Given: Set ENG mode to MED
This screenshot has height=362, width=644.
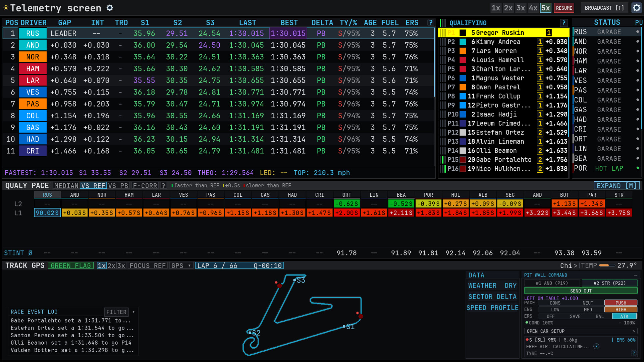Looking at the screenshot, I should [588, 310].
